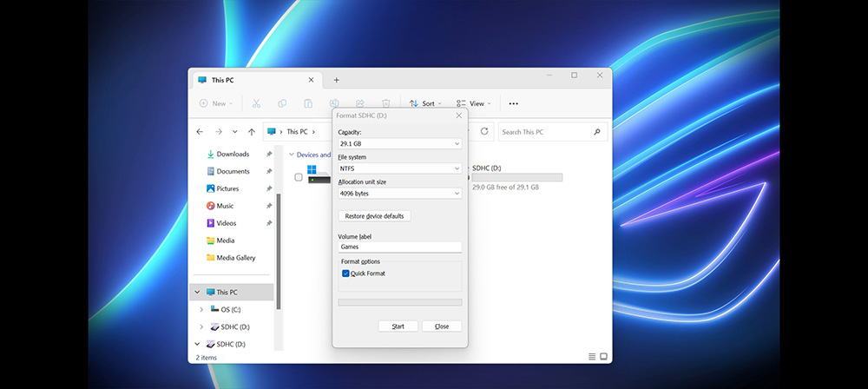Image resolution: width=868 pixels, height=389 pixels.
Task: Click the Refresh button beside address bar
Action: click(484, 132)
